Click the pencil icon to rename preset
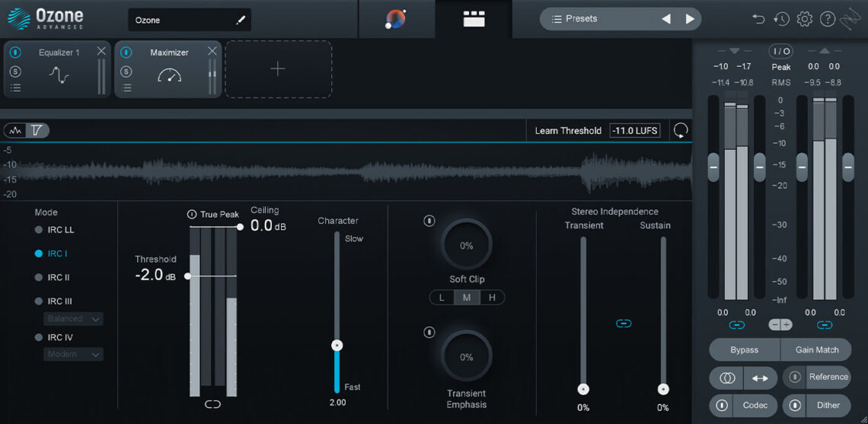Image resolution: width=868 pixels, height=424 pixels. coord(241,21)
